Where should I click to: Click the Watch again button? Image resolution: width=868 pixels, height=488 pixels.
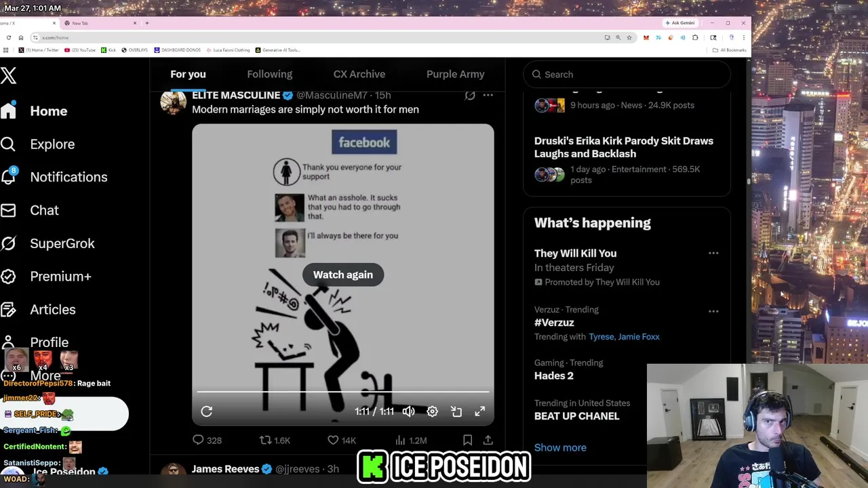click(x=343, y=274)
